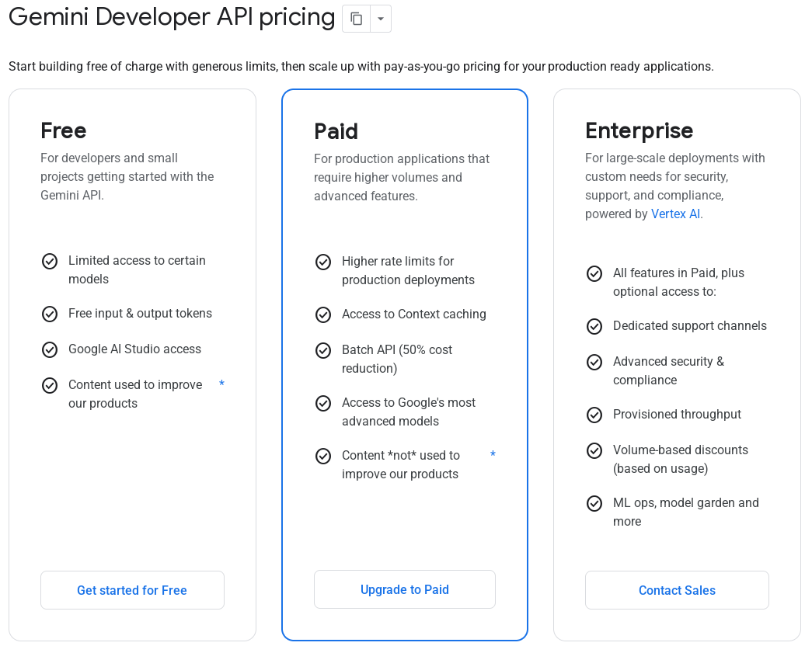Click checkmark icon beside Higher rate limits

point(323,262)
